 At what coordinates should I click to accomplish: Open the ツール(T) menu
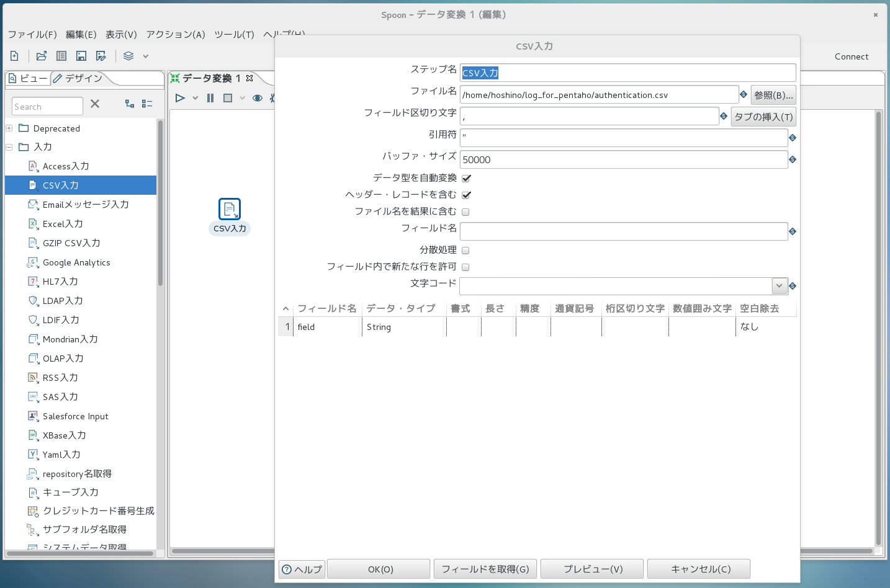(x=234, y=35)
